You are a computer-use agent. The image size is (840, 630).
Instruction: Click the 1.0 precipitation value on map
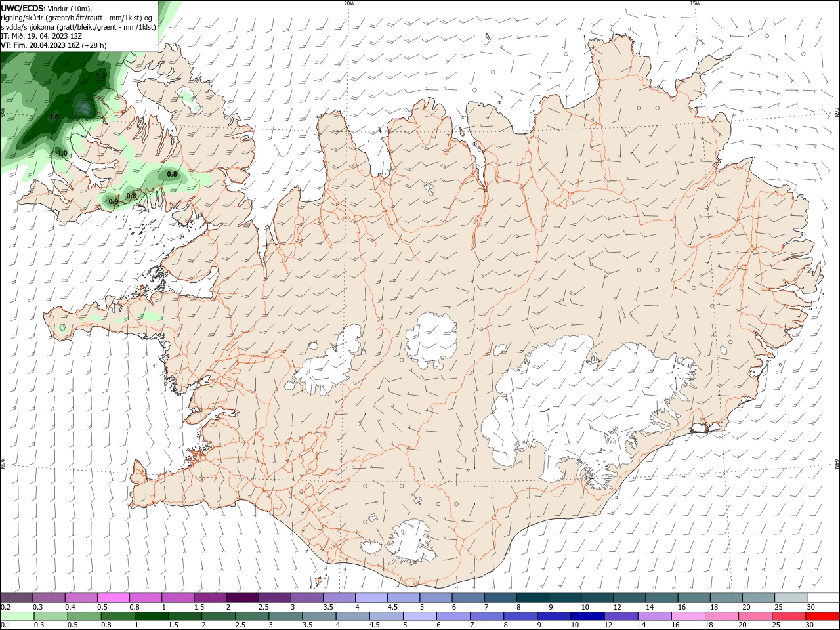[x=62, y=153]
